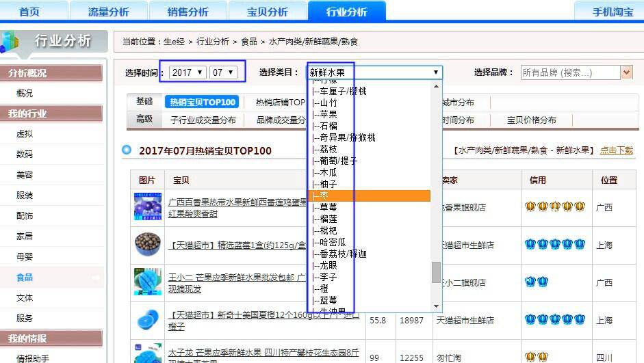
Task: Select 草莓 option
Action: [x=370, y=207]
